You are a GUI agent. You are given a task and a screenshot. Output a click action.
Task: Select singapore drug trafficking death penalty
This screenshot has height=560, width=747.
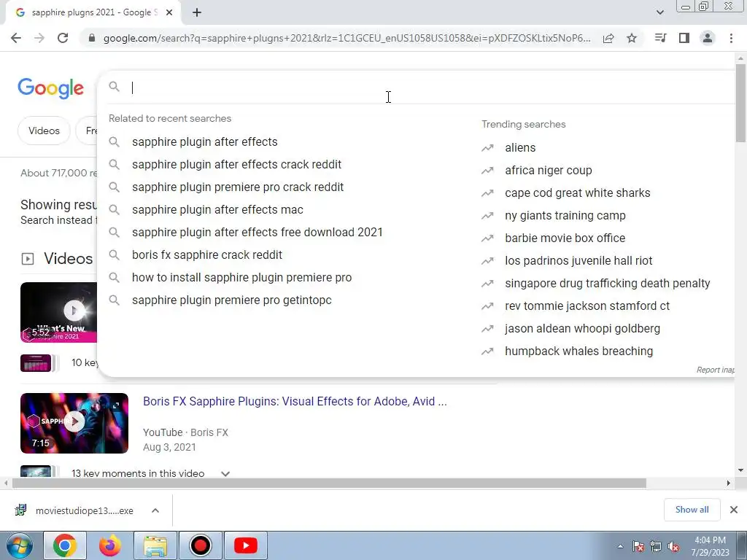click(608, 284)
